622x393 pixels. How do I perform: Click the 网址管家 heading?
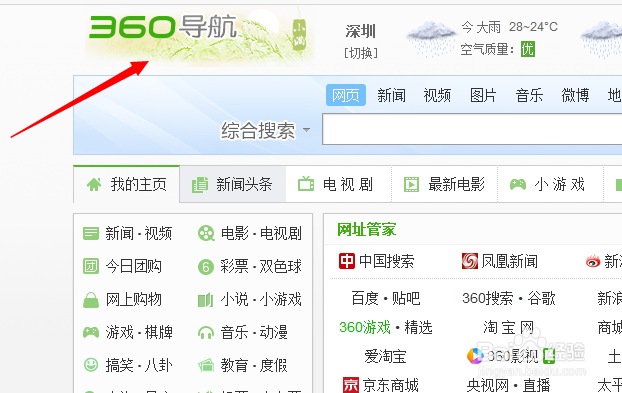pos(367,230)
